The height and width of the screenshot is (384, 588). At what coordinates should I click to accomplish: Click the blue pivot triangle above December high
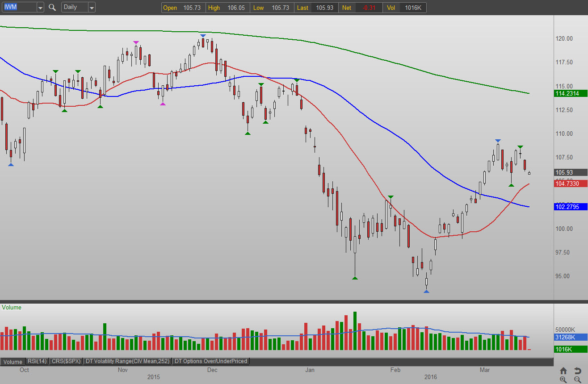(203, 36)
